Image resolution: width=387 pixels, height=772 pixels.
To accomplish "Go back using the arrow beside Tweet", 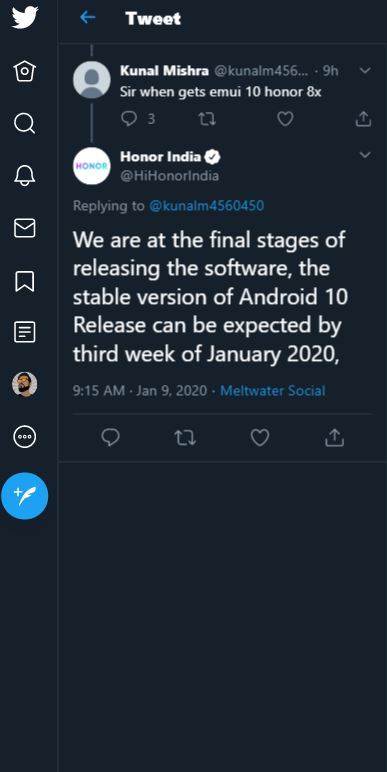I will 88,18.
